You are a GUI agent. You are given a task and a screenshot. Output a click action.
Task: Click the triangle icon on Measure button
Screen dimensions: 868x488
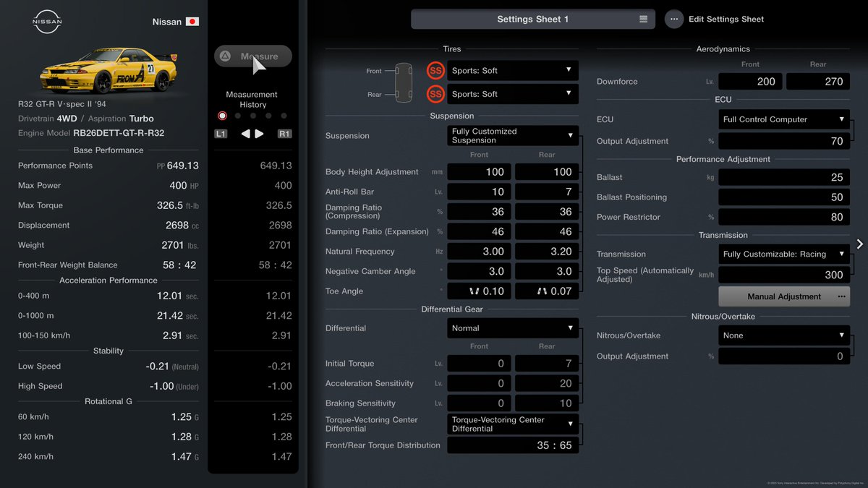click(x=225, y=56)
